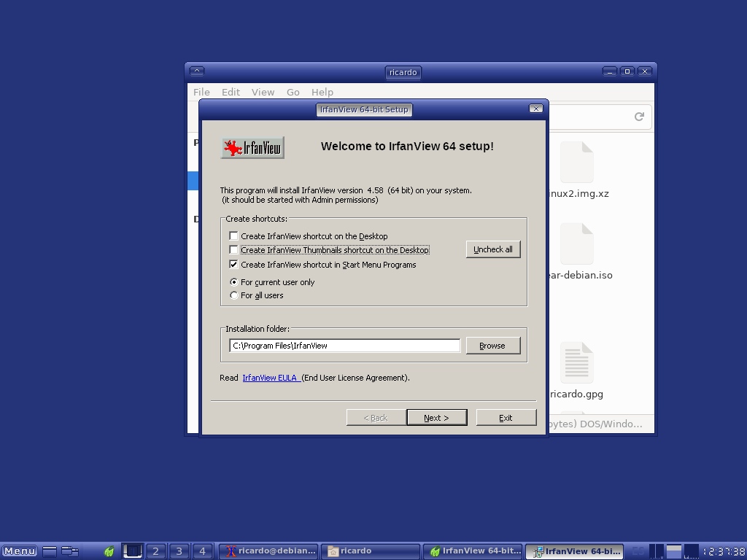
Task: Open the Edit menu in ricardo window
Action: click(231, 92)
